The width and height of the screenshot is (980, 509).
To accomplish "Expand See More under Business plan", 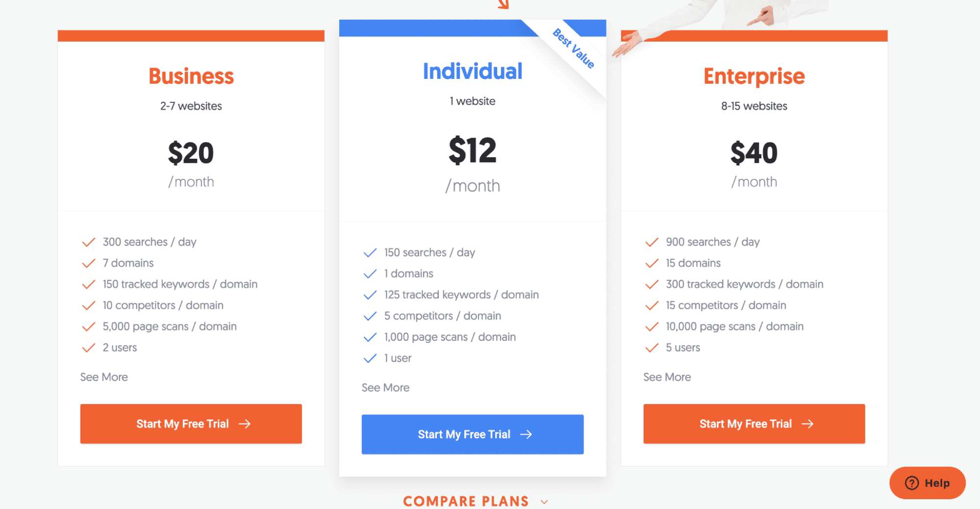I will point(104,377).
